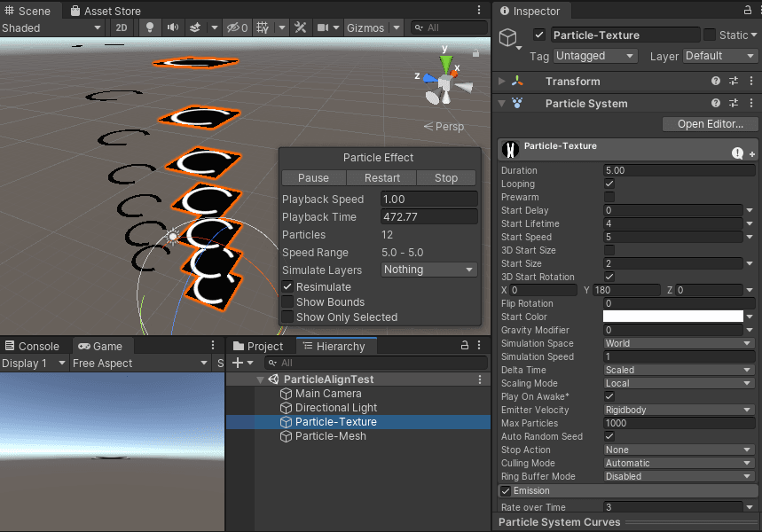
Task: Collapse ParticleAlignTest scene in Hierarchy
Action: coord(261,379)
